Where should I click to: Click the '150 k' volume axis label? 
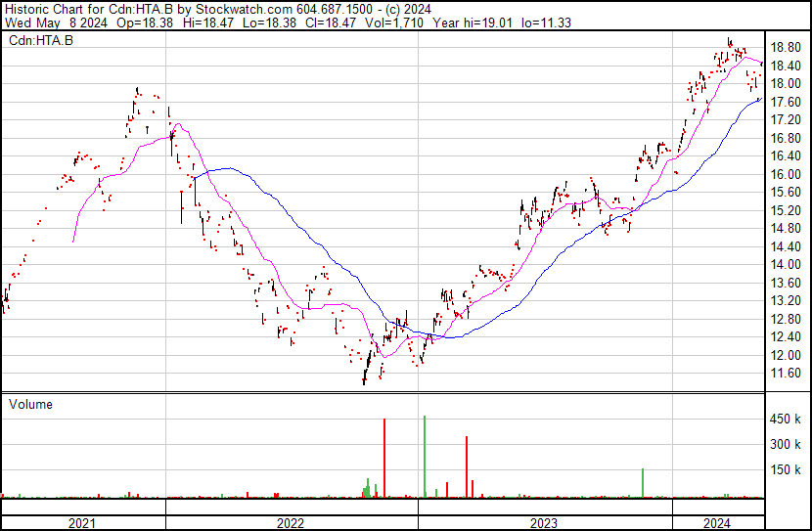coord(786,469)
